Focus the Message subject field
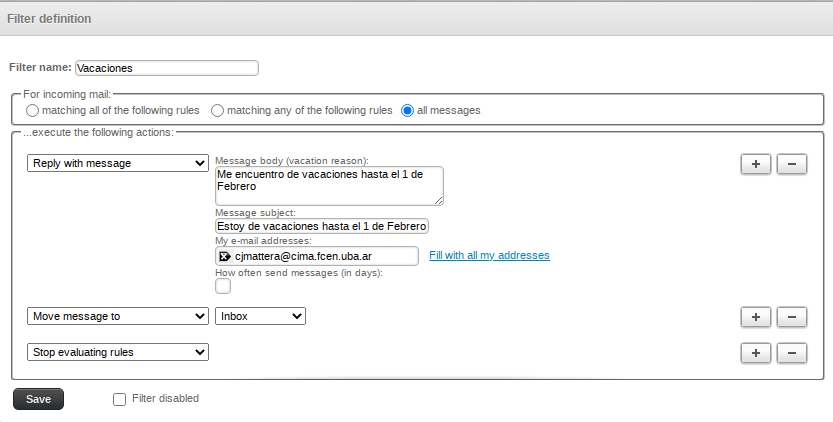 (x=322, y=226)
